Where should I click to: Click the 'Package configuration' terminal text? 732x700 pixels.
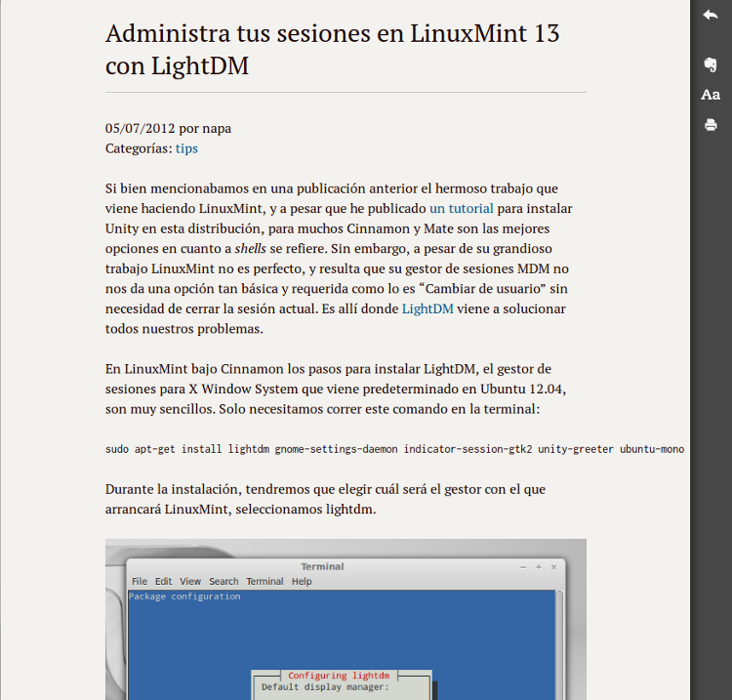point(184,597)
